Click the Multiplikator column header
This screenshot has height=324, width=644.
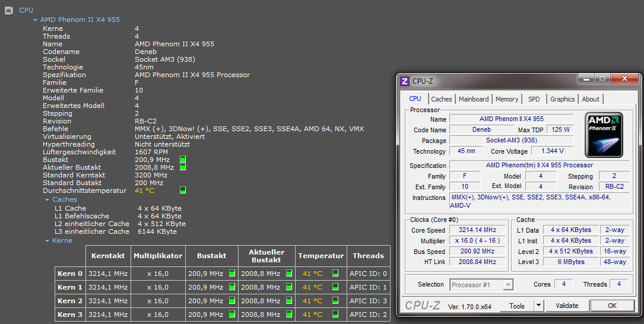[x=158, y=256]
